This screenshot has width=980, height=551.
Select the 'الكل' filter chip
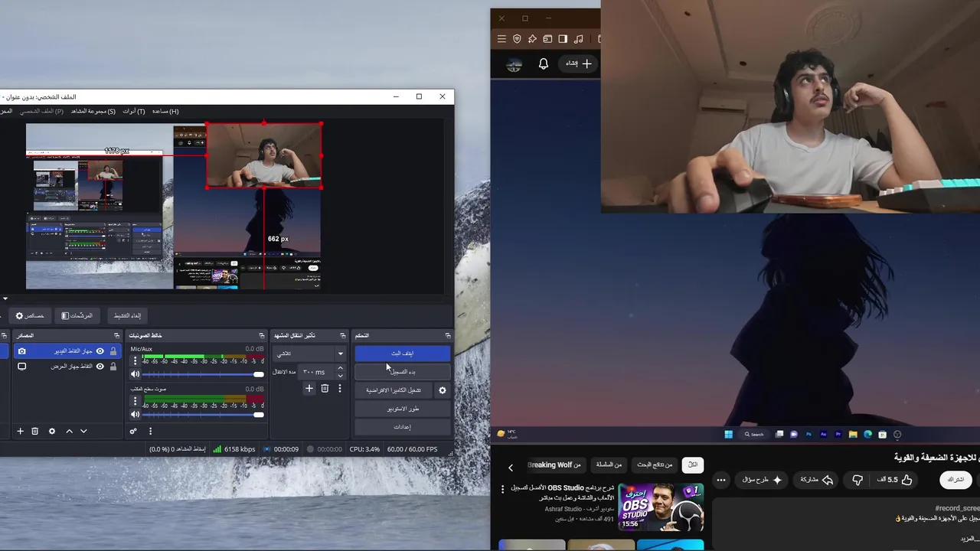(693, 465)
